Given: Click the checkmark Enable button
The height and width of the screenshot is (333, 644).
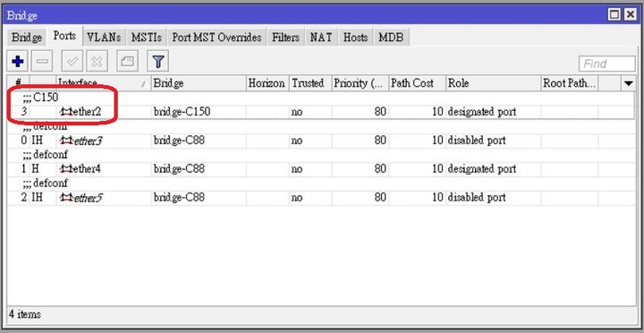Looking at the screenshot, I should click(72, 62).
